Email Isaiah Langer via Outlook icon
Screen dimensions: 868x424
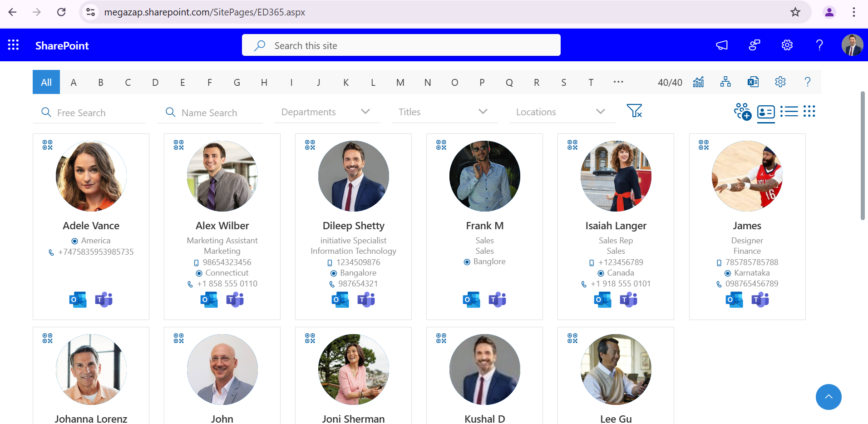coord(603,300)
